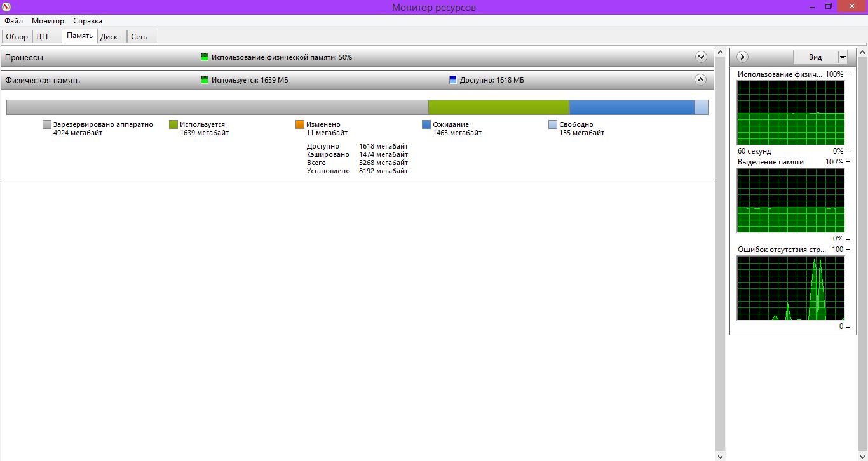Click the graphs pane vertical scrollbar
Viewport: 868px width, 461px height.
862,254
